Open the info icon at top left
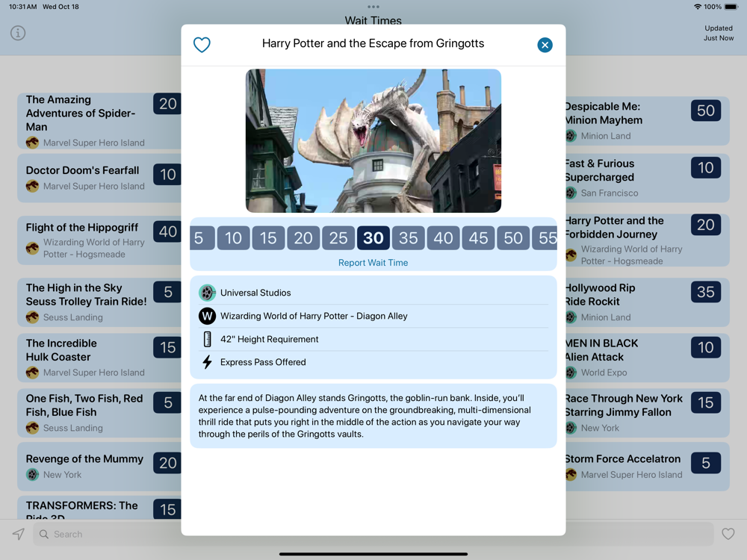This screenshot has height=560, width=747. (x=18, y=33)
